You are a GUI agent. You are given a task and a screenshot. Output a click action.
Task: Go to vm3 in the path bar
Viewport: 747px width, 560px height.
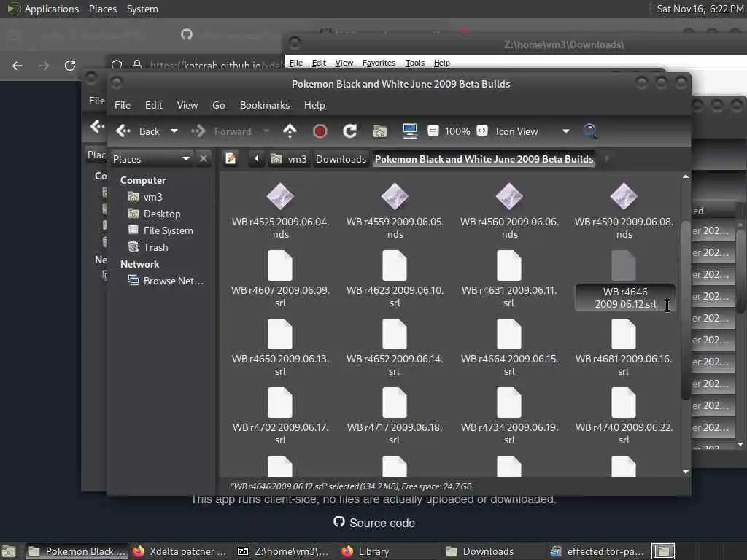click(x=289, y=158)
